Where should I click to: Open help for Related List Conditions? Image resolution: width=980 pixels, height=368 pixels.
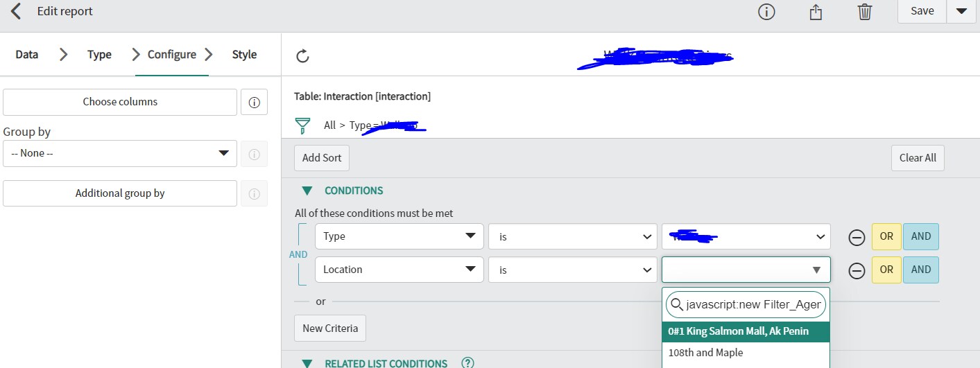(x=467, y=362)
